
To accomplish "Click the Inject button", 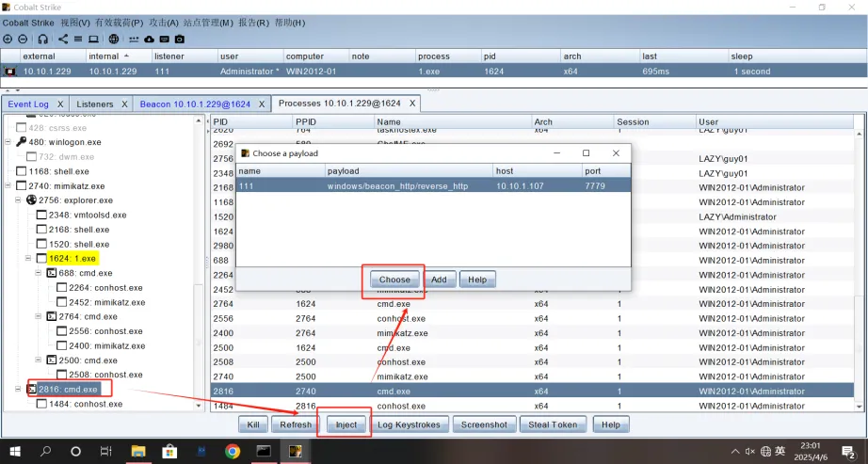I will (x=346, y=424).
